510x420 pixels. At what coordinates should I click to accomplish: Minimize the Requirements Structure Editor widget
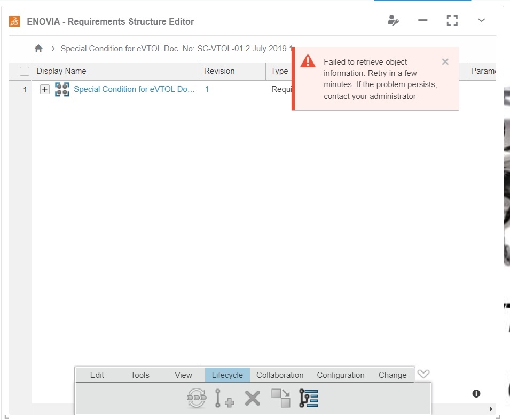[422, 20]
